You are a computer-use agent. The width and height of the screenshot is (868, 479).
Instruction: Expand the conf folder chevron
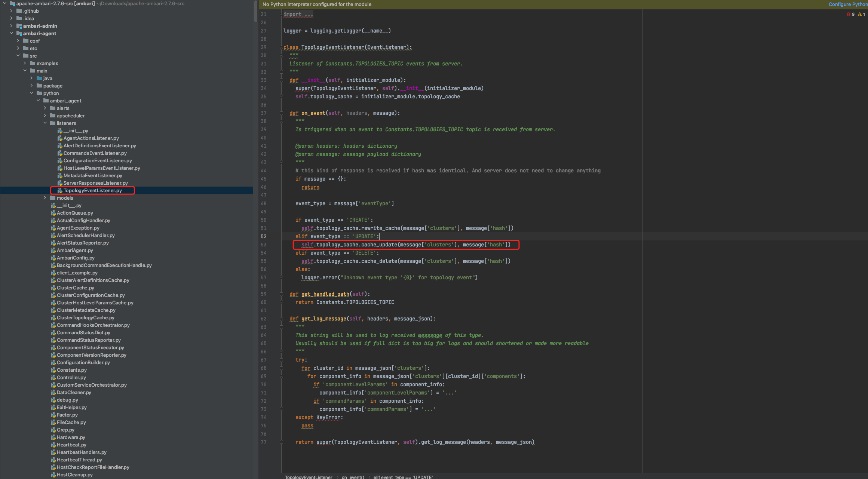18,41
